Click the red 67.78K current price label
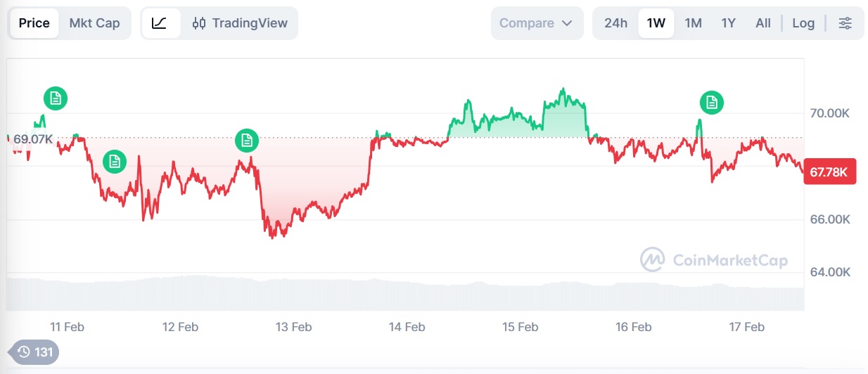868x374 pixels. click(x=829, y=172)
